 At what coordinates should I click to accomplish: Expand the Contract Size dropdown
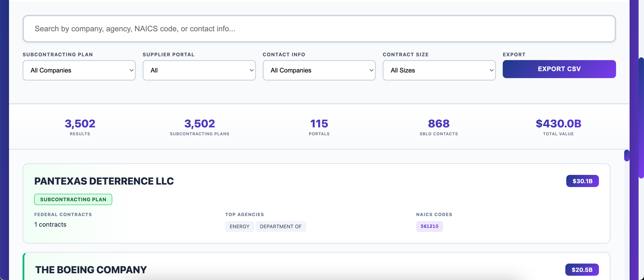[439, 70]
